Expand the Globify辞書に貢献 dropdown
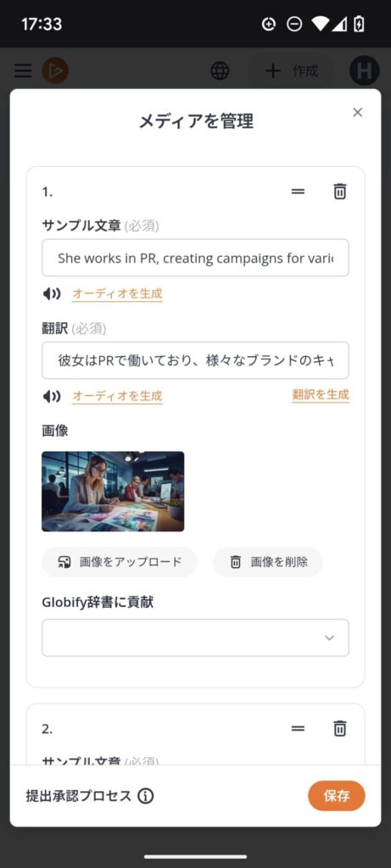Screen dimensions: 391x868 coord(195,637)
